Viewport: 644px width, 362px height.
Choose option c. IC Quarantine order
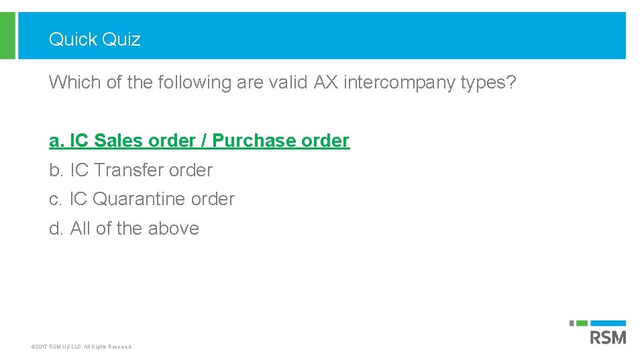pyautogui.click(x=142, y=199)
